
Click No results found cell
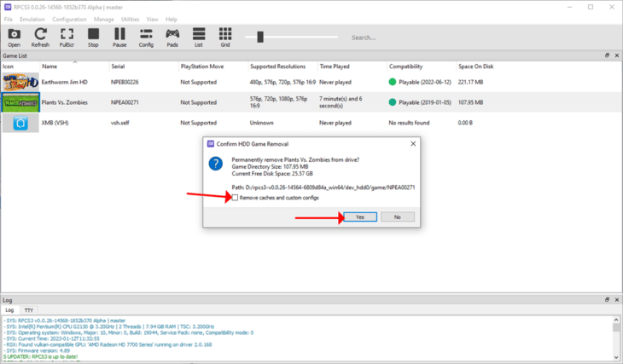(x=409, y=123)
